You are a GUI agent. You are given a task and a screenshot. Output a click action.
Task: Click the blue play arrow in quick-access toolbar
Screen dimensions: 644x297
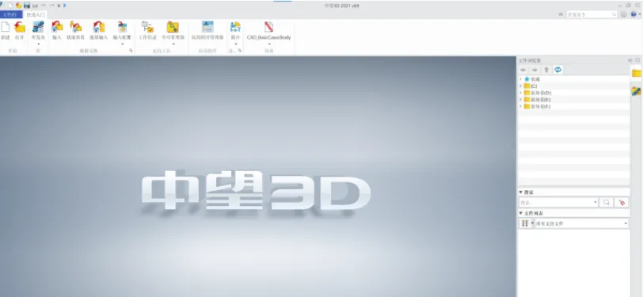pos(65,6)
